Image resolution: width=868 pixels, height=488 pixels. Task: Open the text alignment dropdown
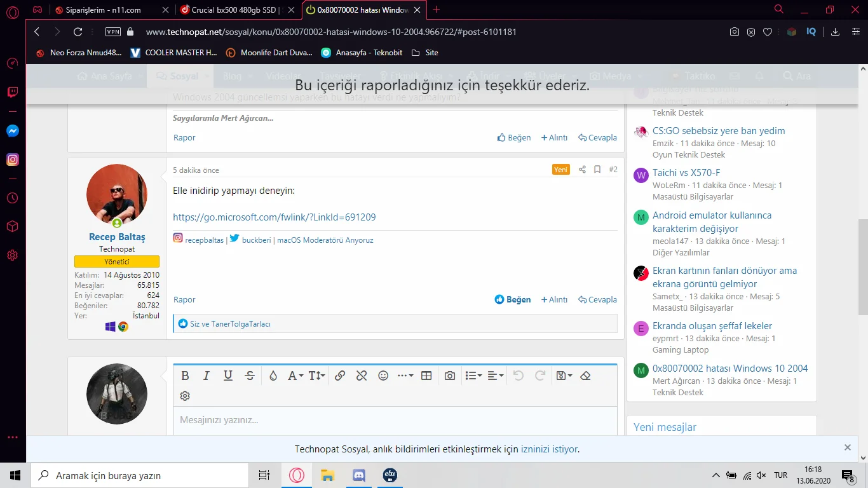(495, 376)
